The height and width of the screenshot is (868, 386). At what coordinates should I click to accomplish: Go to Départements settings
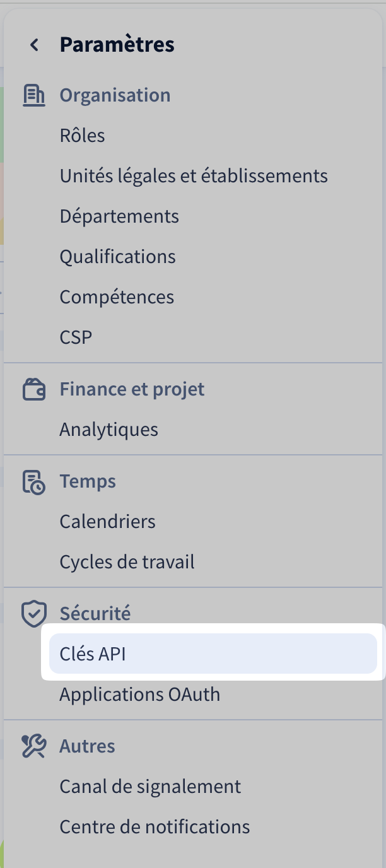(x=119, y=216)
